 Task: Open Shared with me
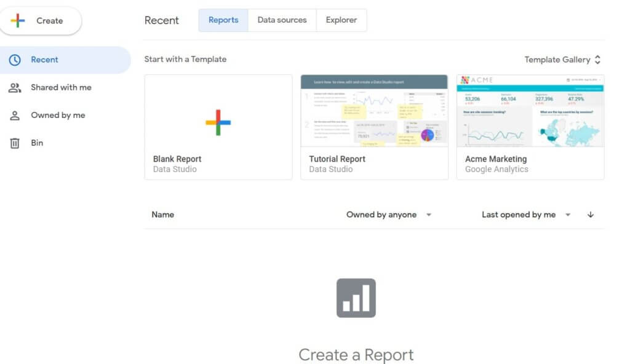pyautogui.click(x=61, y=87)
